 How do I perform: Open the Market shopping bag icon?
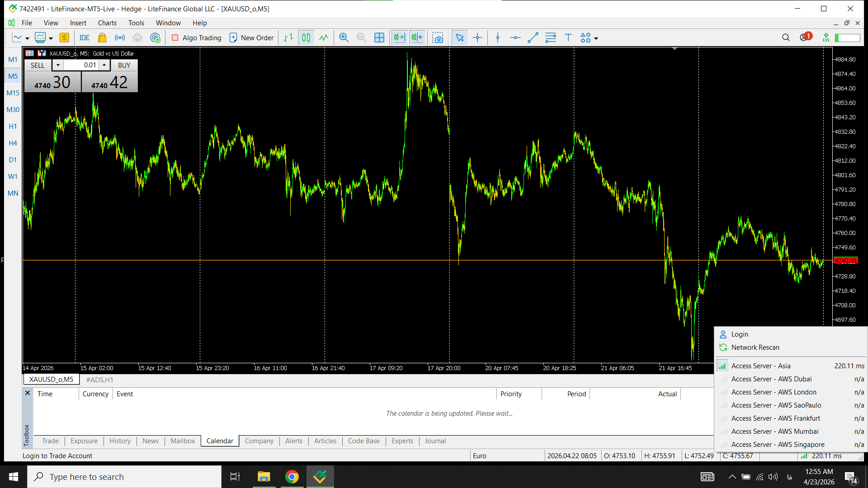(x=102, y=38)
